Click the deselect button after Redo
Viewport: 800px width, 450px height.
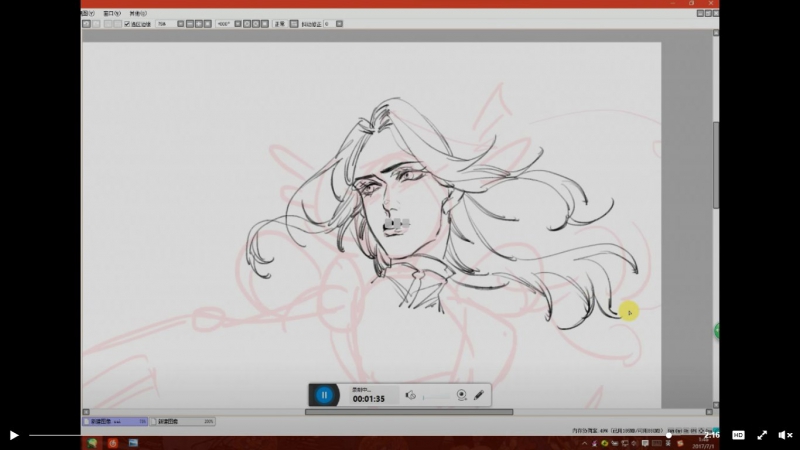[108, 24]
